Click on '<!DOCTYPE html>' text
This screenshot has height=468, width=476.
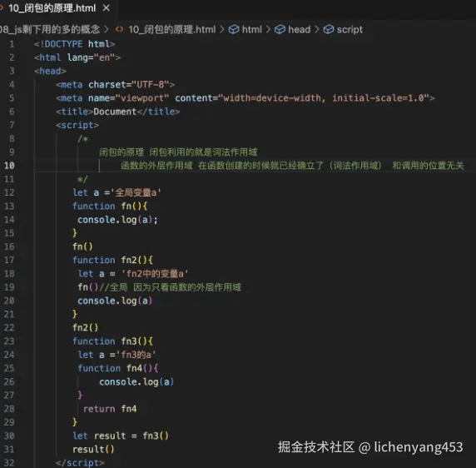pos(74,44)
